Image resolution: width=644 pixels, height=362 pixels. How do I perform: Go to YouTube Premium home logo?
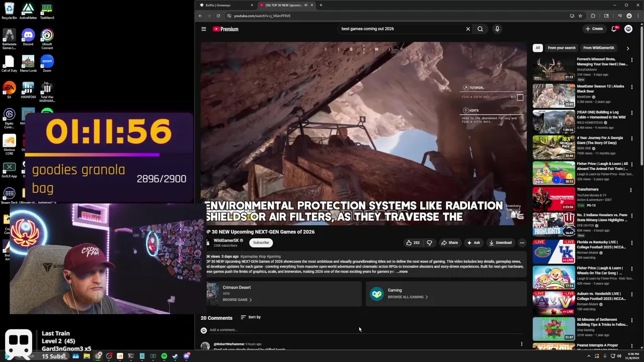[225, 29]
